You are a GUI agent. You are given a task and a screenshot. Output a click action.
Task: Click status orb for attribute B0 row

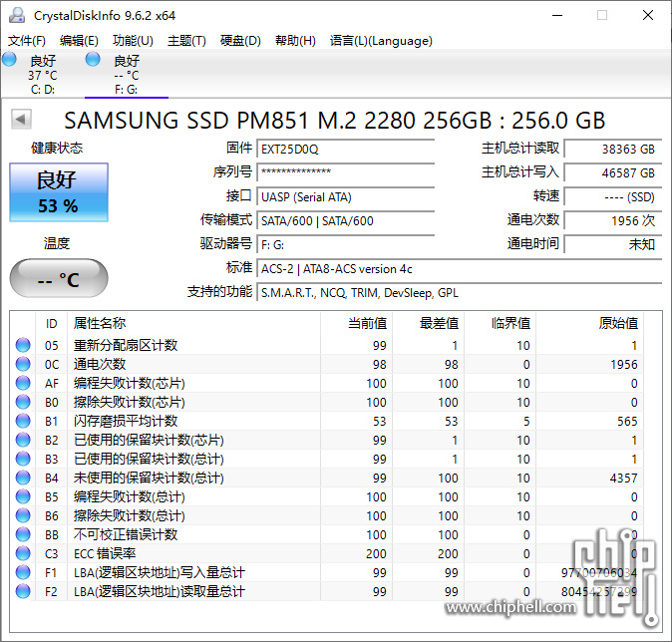23,402
